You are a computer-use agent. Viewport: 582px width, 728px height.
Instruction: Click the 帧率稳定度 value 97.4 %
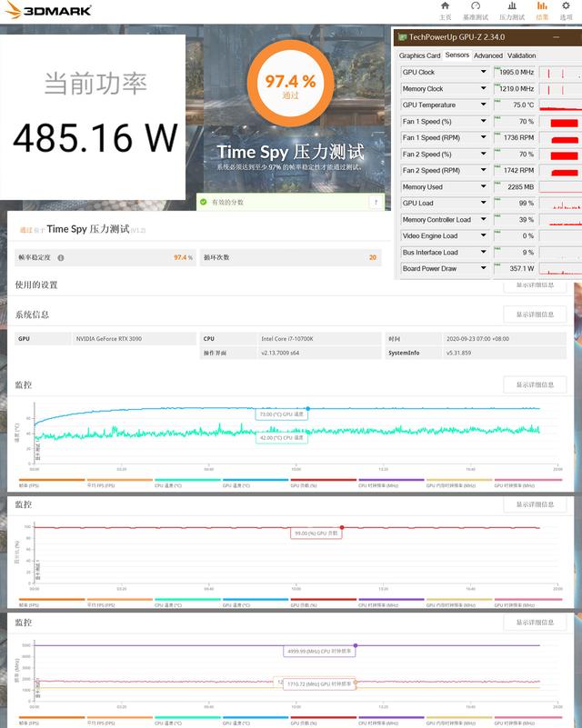[183, 257]
